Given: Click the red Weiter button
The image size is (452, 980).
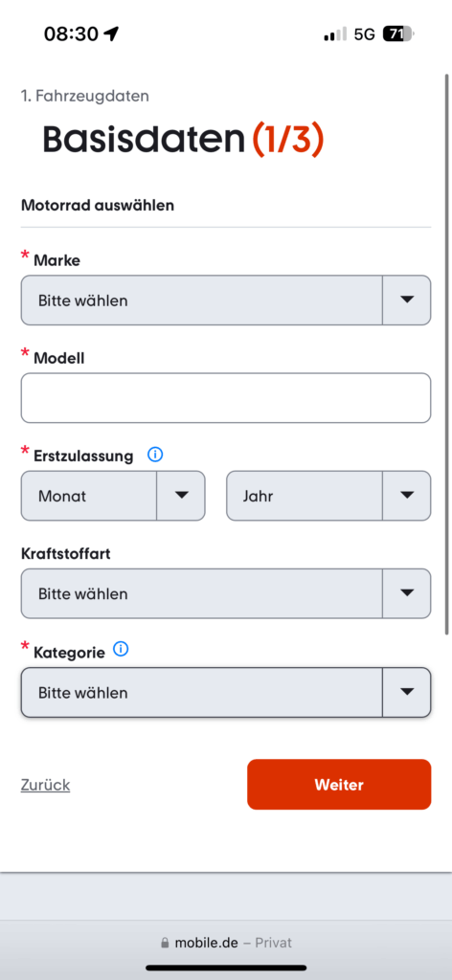Looking at the screenshot, I should pyautogui.click(x=339, y=785).
